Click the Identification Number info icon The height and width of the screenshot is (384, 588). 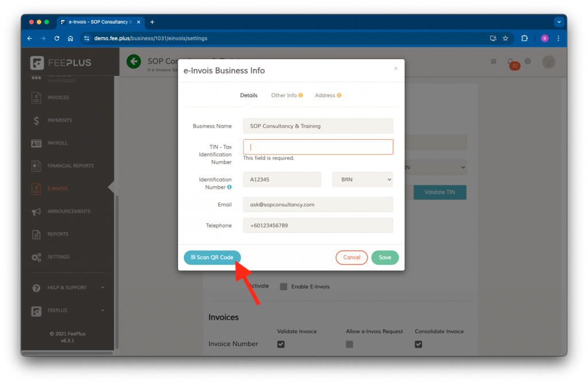[230, 187]
